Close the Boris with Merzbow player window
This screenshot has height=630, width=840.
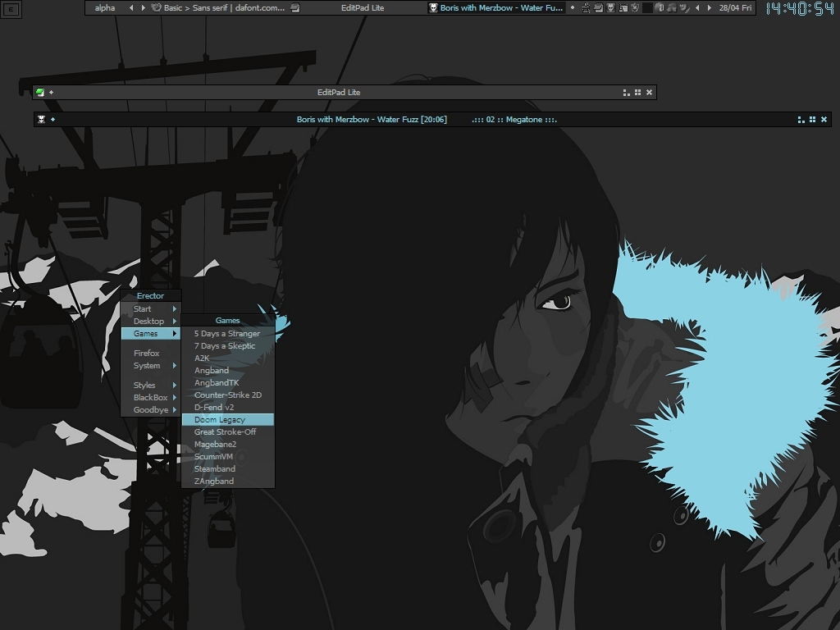(x=824, y=120)
